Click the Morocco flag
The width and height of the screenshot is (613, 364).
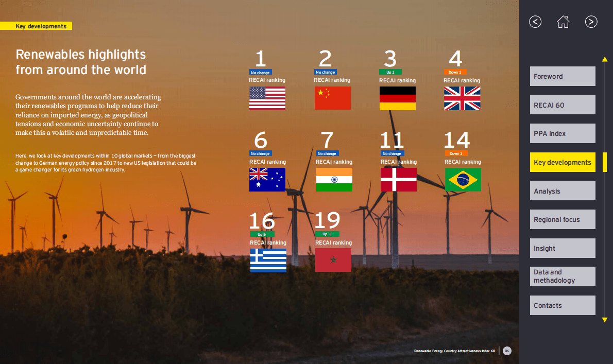(x=333, y=260)
